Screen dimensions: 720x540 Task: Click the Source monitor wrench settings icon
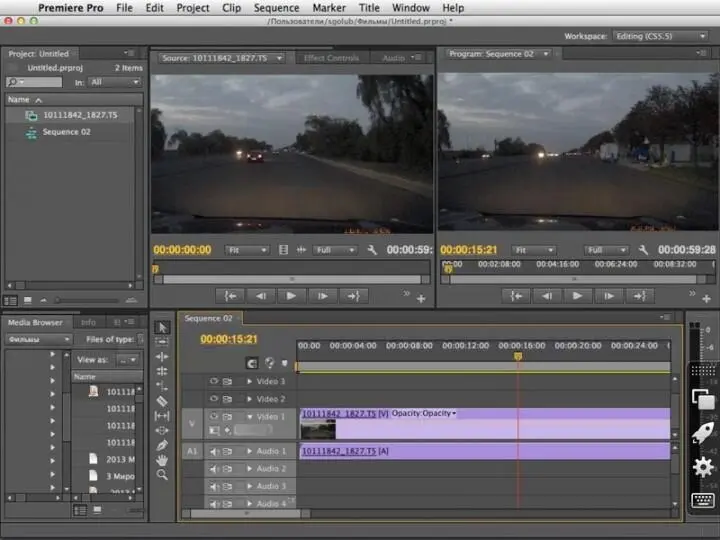click(x=372, y=250)
